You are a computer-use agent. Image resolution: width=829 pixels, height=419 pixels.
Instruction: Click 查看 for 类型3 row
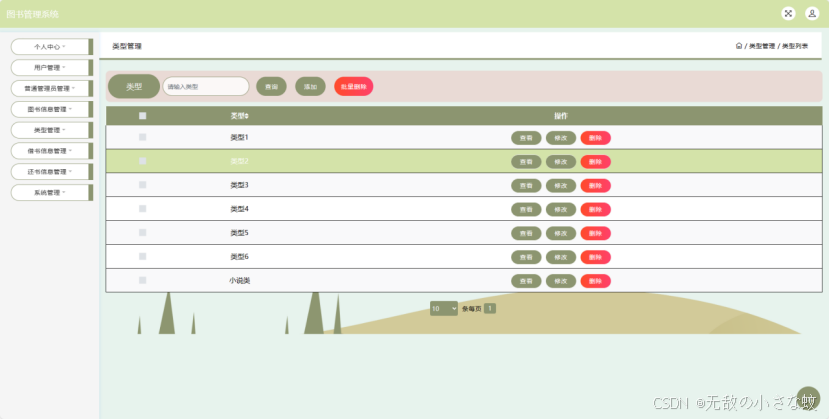click(x=526, y=185)
